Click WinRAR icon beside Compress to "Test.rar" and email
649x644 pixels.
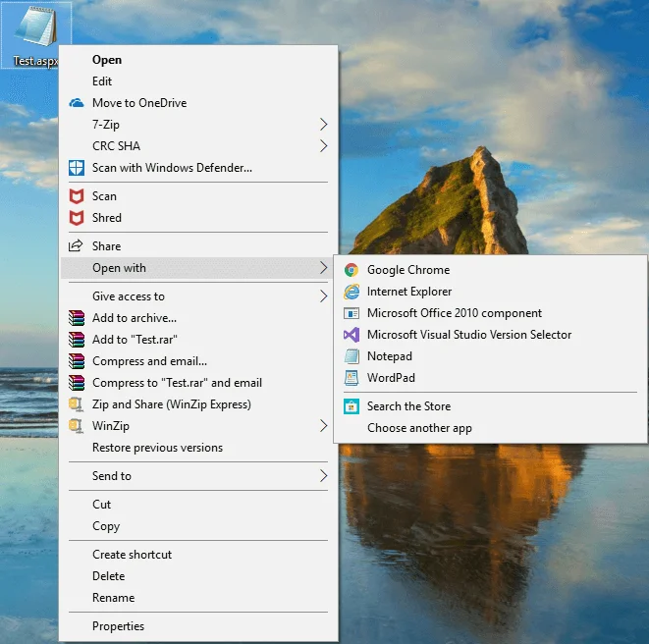point(77,383)
